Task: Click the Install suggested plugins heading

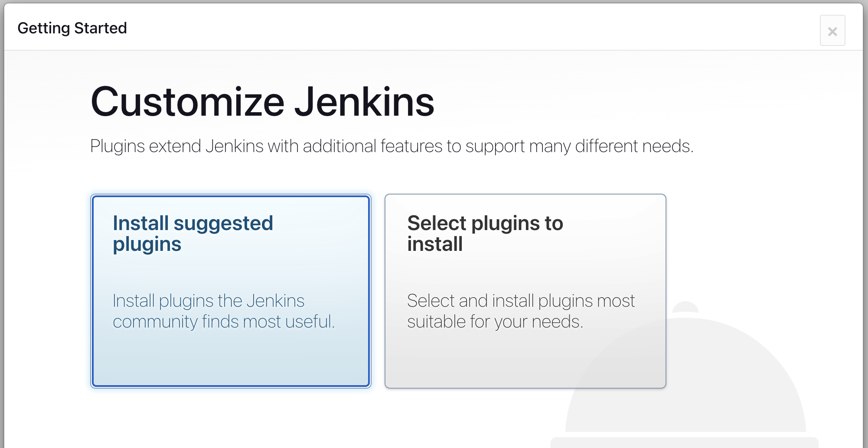Action: [193, 233]
